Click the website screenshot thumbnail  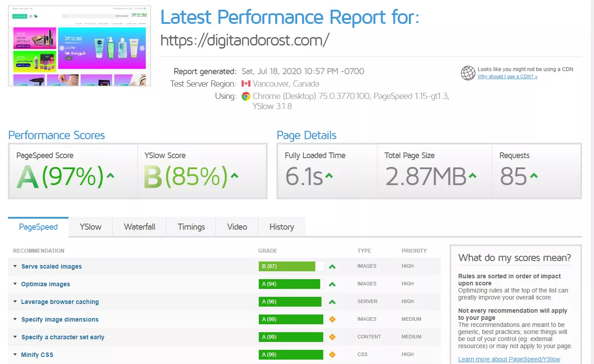(79, 46)
